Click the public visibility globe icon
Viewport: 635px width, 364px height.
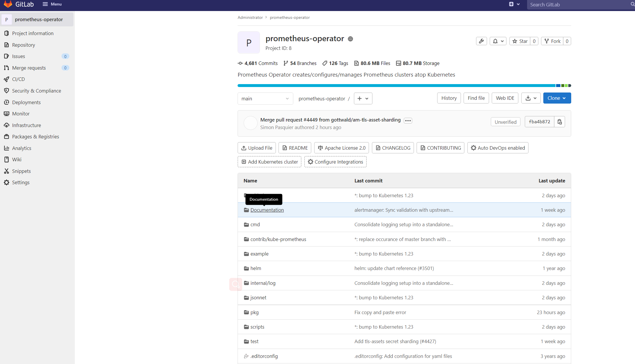[350, 39]
